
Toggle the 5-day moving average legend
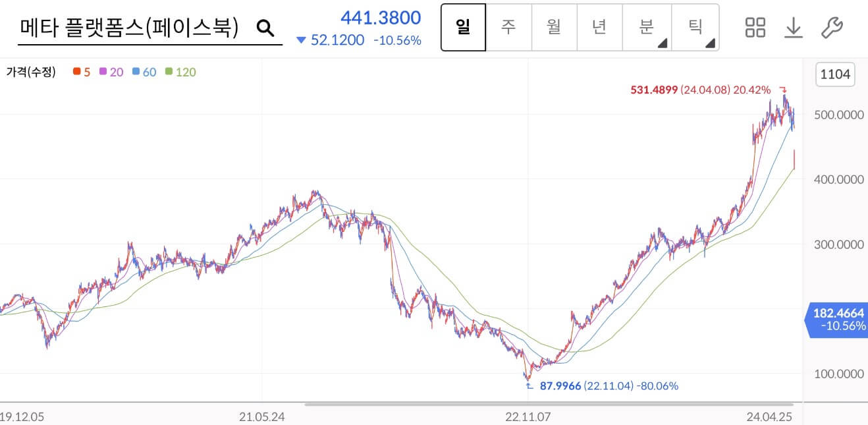[82, 72]
